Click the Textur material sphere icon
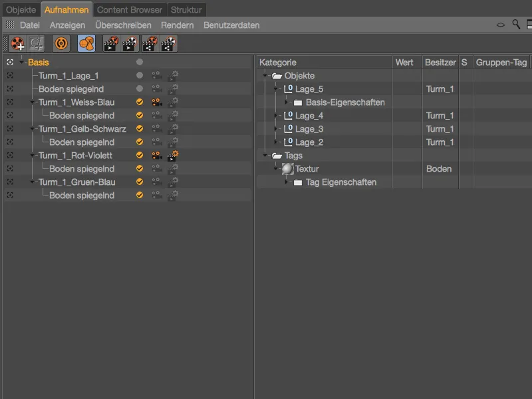The width and height of the screenshot is (532, 399). coord(287,169)
